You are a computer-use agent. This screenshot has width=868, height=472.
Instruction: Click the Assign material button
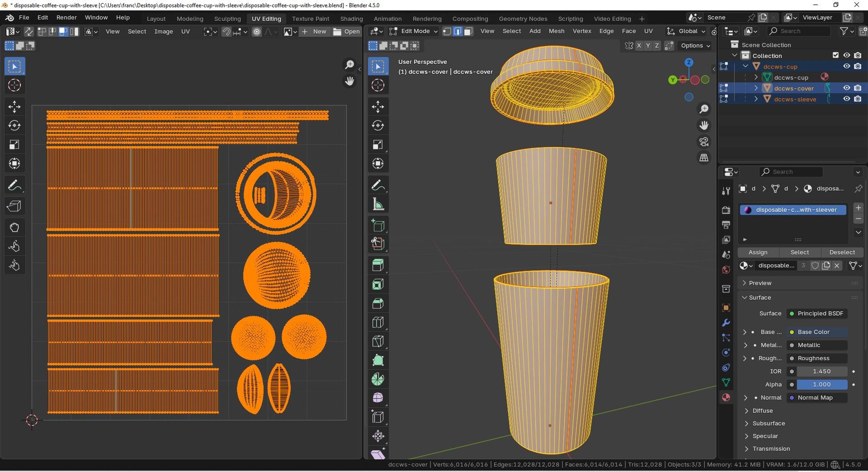[758, 253]
